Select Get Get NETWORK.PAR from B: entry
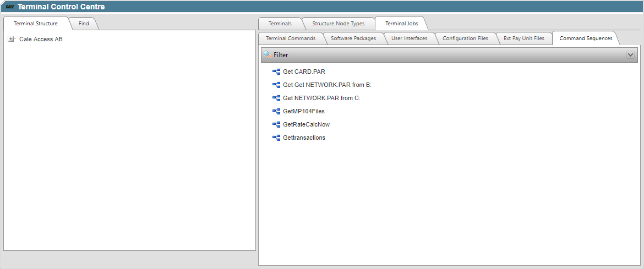Image resolution: width=644 pixels, height=269 pixels. pyautogui.click(x=328, y=85)
